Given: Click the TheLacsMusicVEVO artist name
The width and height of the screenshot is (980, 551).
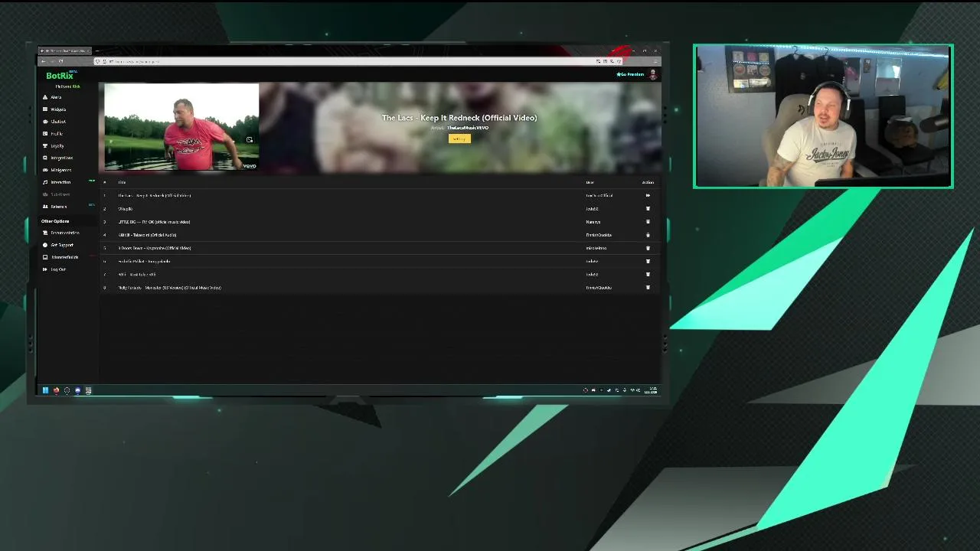Looking at the screenshot, I should coord(468,128).
